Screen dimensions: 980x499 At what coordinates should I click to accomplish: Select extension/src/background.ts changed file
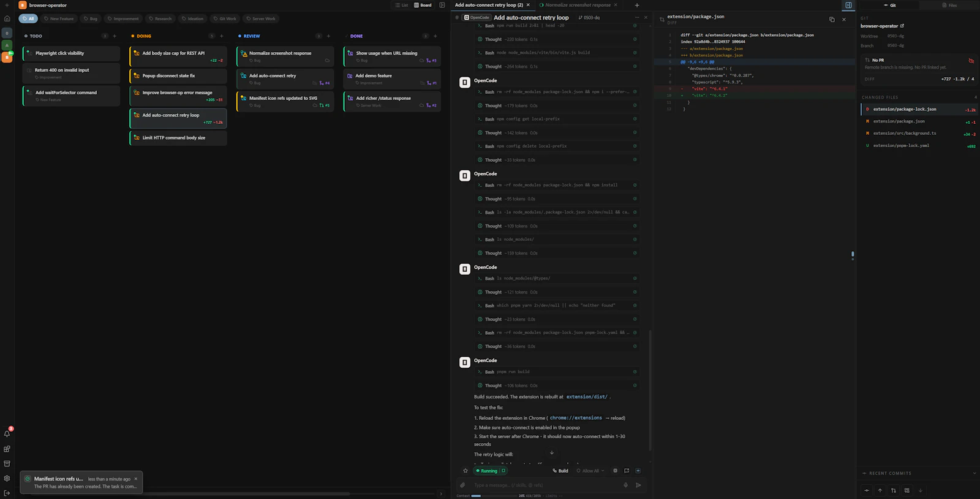click(919, 134)
